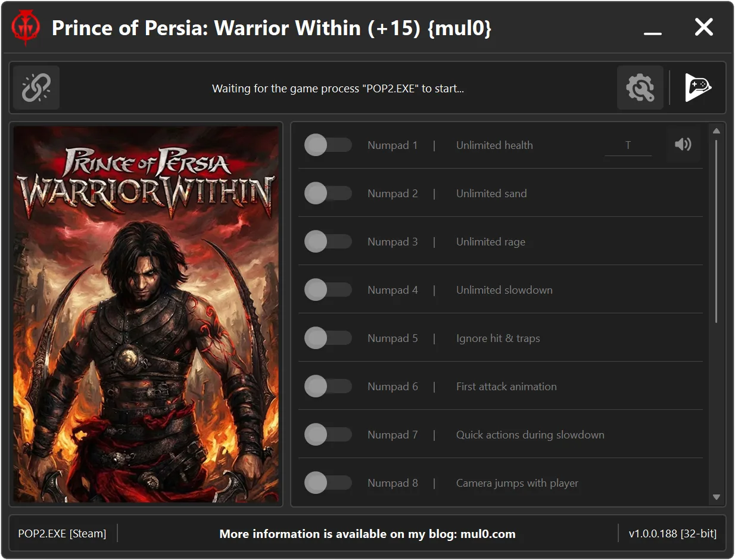Click the red trainer logo icon

point(26,27)
